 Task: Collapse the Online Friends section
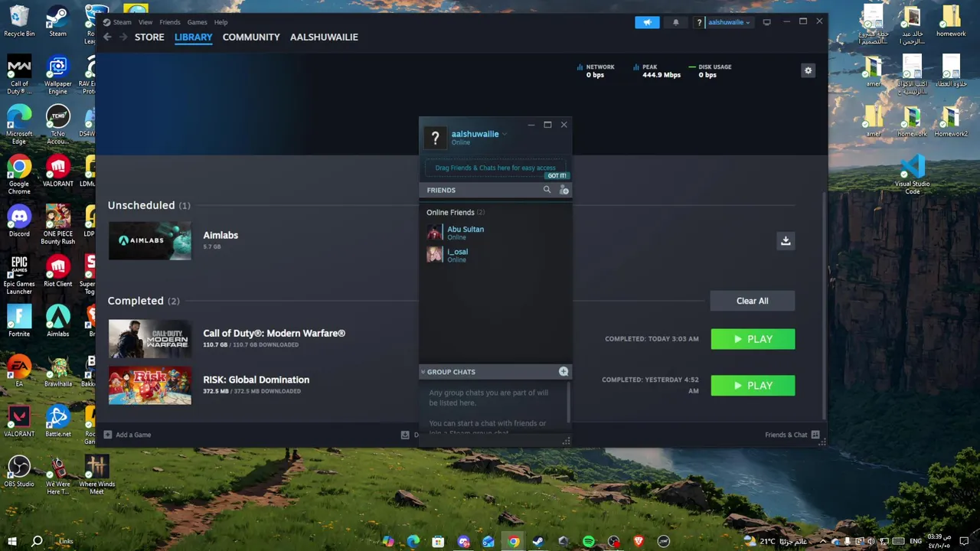coord(456,212)
